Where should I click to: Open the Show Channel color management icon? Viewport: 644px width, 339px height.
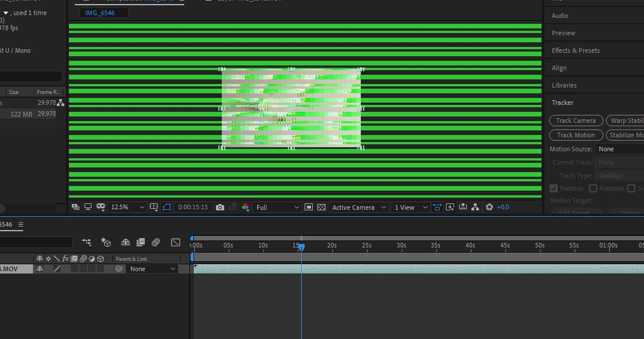[x=246, y=207]
